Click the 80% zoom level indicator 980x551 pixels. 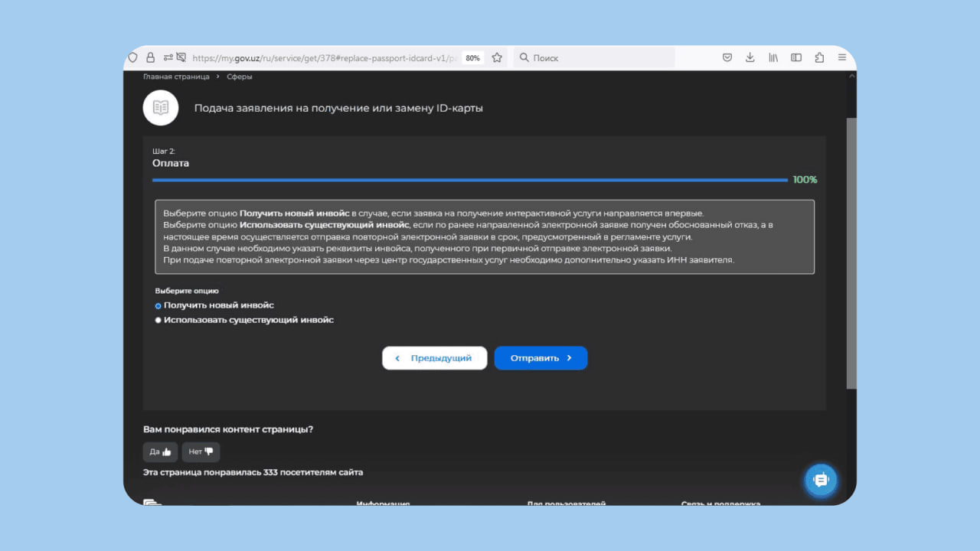(472, 58)
